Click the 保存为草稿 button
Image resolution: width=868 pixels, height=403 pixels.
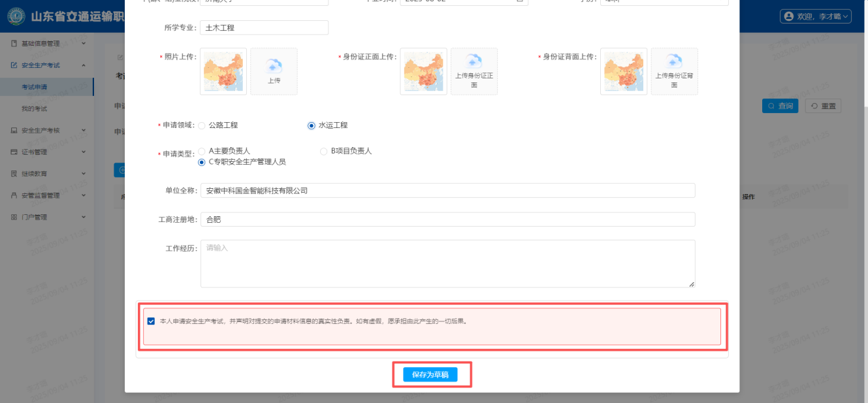pyautogui.click(x=430, y=375)
